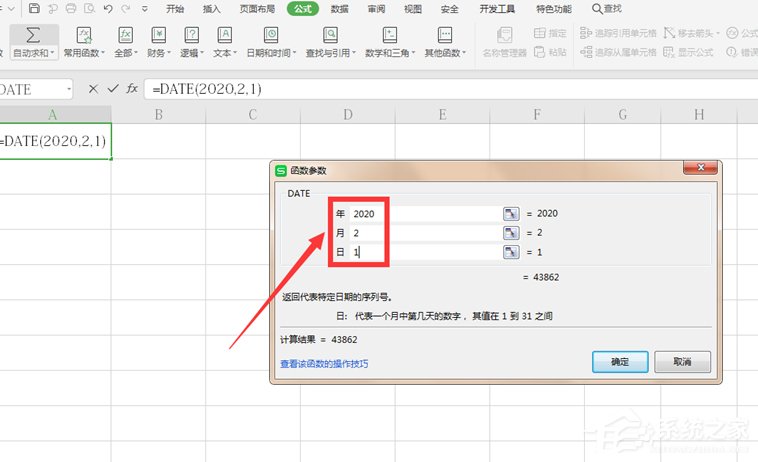Click the fx insert function icon in formula bar
Screen dimensions: 758x462
(x=132, y=89)
